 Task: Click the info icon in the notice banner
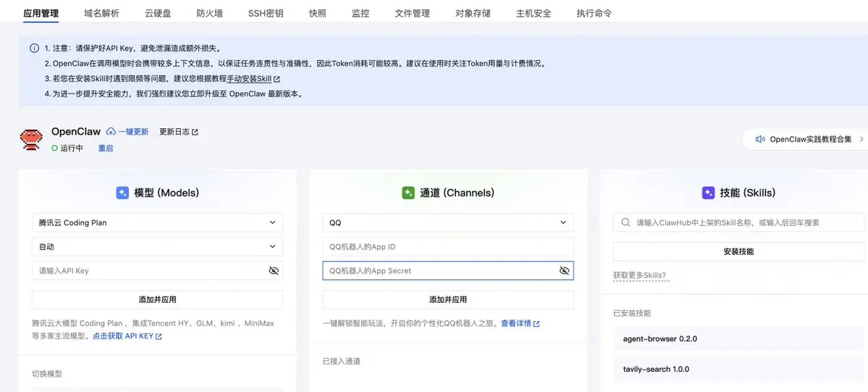[34, 49]
